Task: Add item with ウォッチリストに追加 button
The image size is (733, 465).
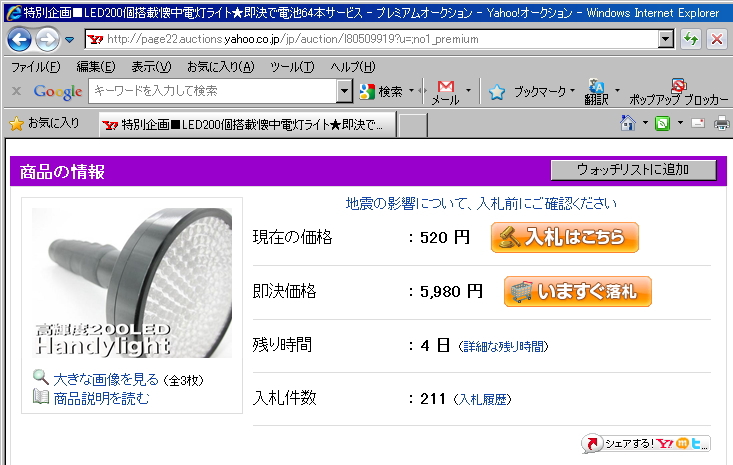Action: coord(633,170)
